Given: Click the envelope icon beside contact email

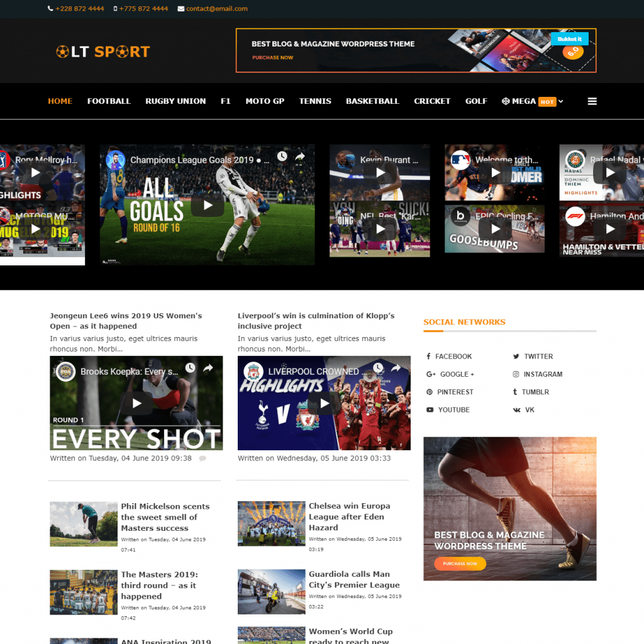Looking at the screenshot, I should coord(180,9).
